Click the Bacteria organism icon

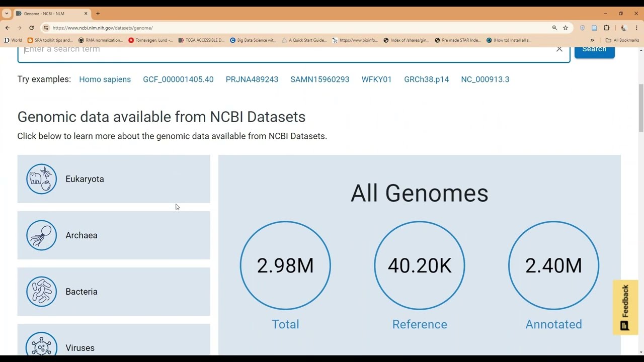(x=41, y=292)
